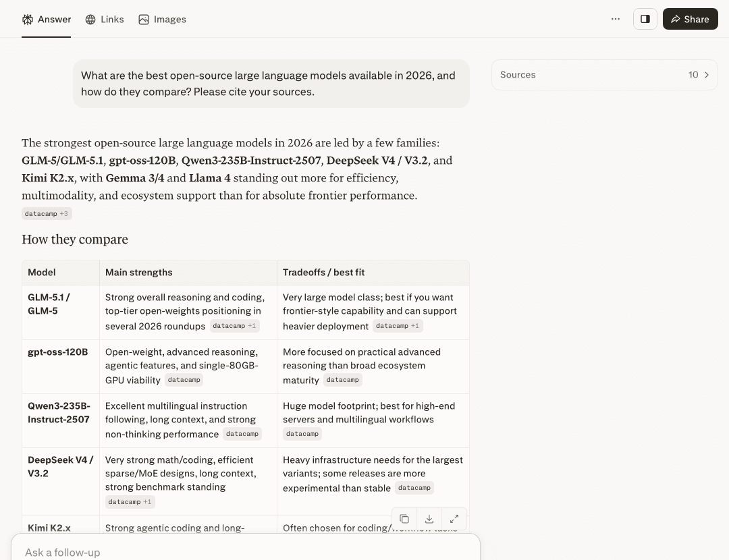729x560 pixels.
Task: Click datacamp +1 citation after 'heavier deployment'
Action: (398, 326)
